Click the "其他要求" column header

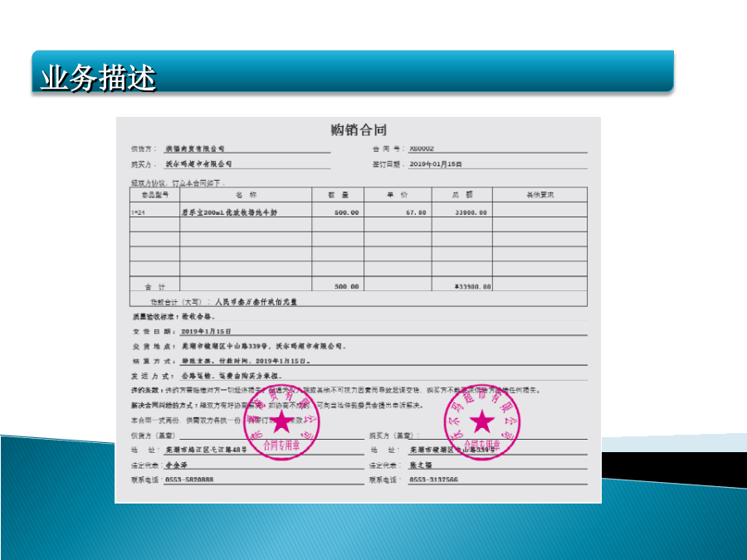(539, 195)
